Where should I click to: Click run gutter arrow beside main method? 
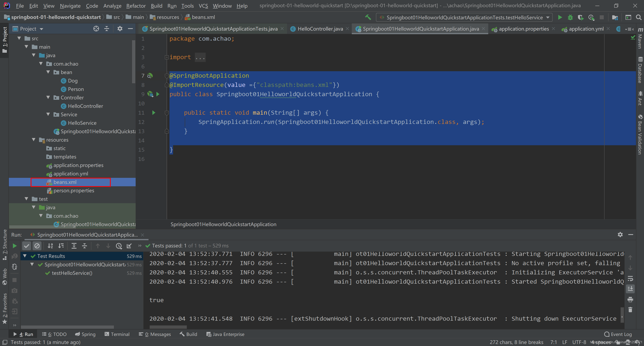(154, 113)
